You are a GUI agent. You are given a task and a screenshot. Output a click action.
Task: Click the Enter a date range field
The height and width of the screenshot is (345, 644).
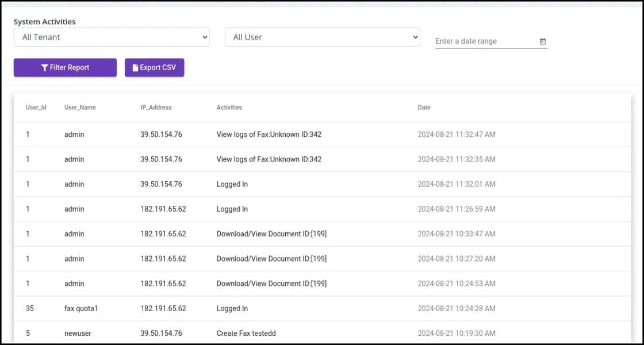click(x=492, y=41)
